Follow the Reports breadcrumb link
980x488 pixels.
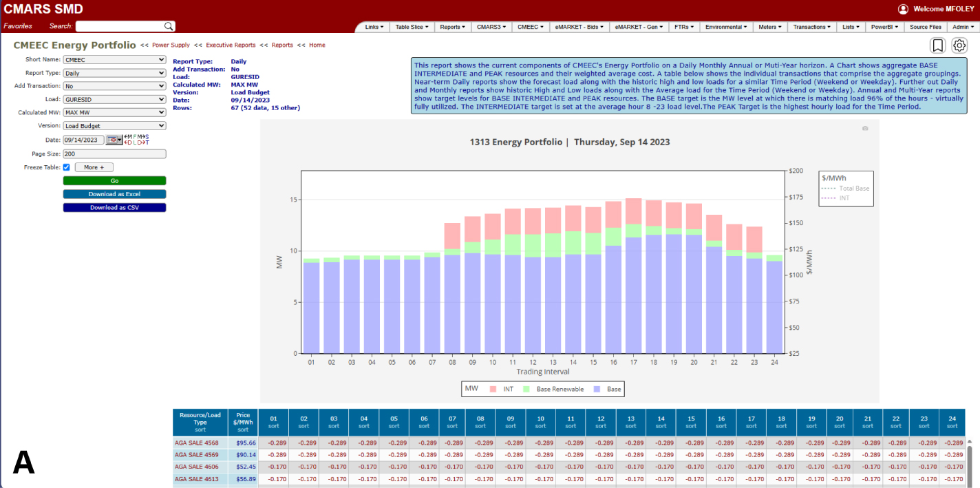(x=282, y=45)
